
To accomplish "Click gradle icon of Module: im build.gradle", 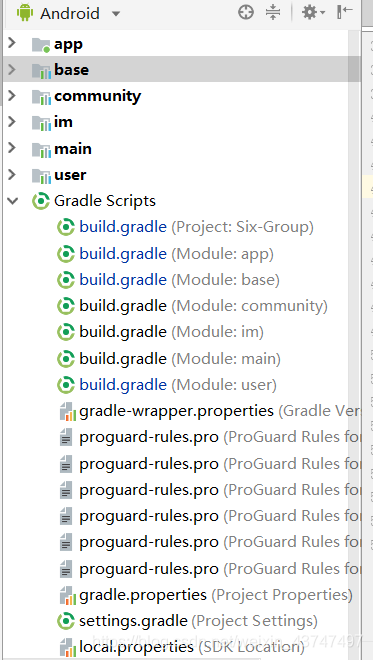I will point(66,332).
